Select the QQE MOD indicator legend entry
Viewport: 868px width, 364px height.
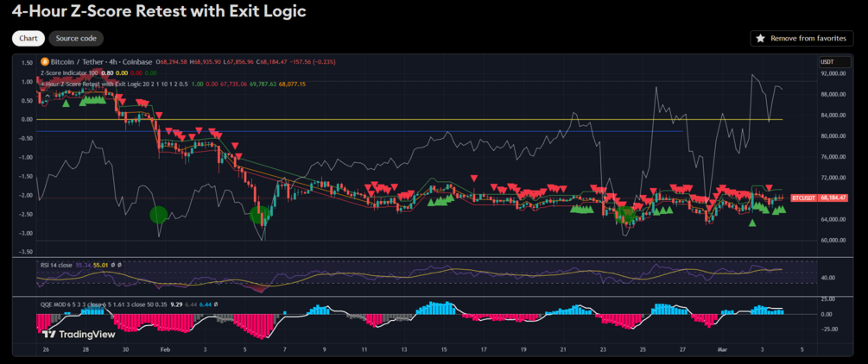tap(104, 304)
